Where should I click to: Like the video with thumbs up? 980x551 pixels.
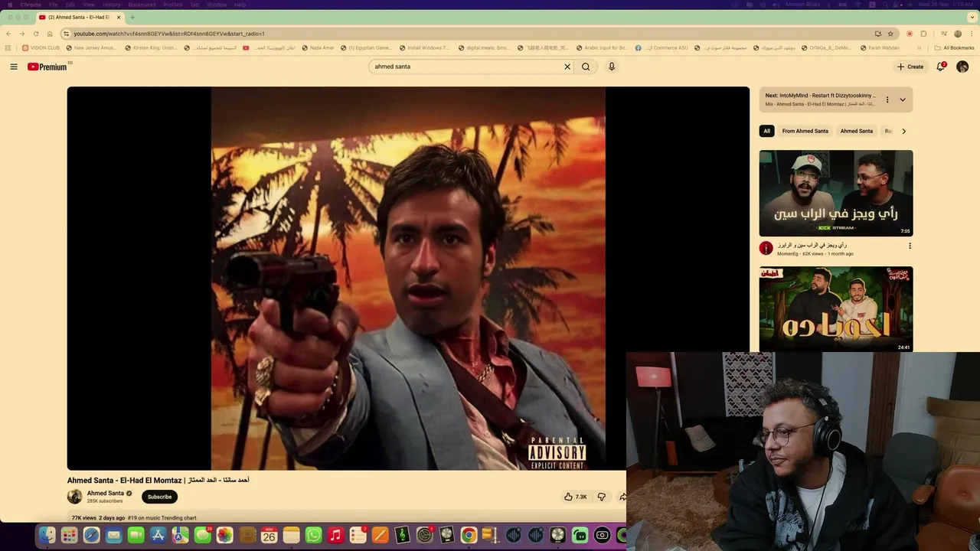[576, 497]
